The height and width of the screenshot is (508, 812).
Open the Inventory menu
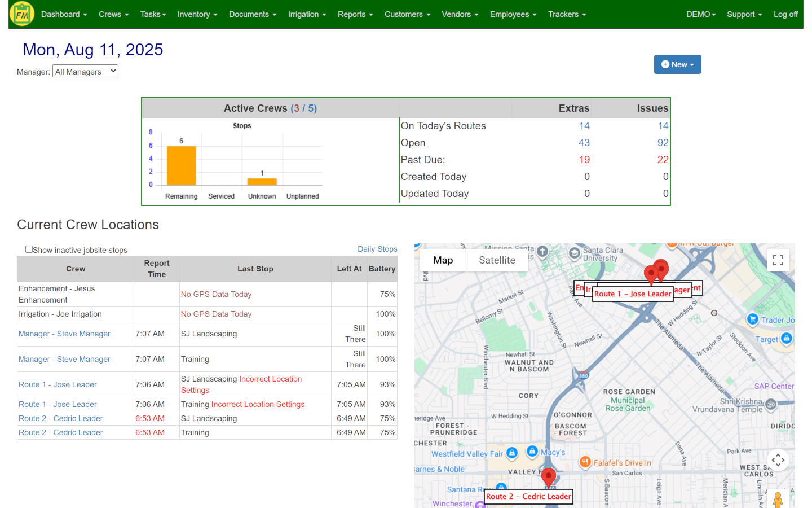click(197, 14)
